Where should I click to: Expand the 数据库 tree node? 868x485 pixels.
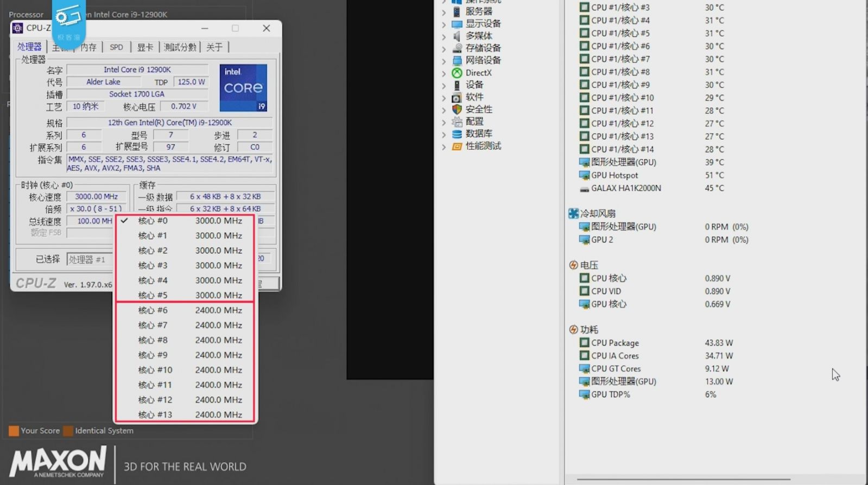click(x=444, y=134)
